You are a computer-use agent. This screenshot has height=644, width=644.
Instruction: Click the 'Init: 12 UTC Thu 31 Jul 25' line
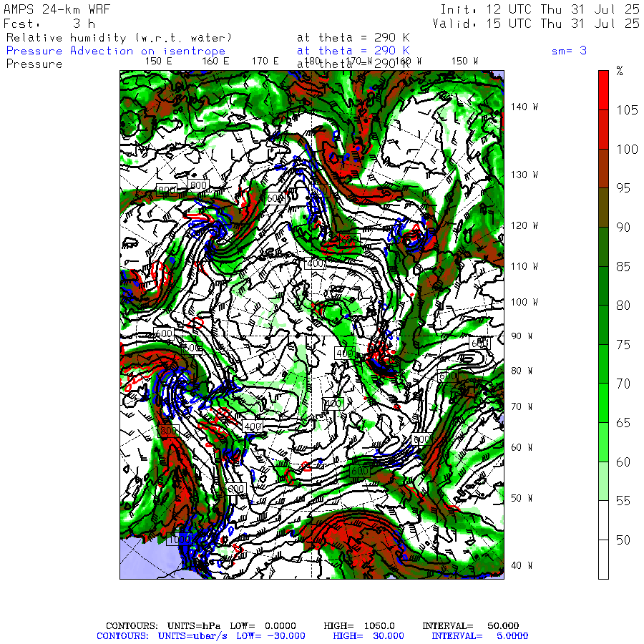[540, 9]
